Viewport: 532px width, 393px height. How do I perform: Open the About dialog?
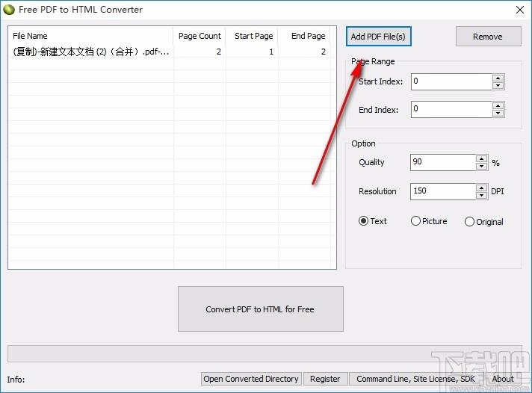pos(503,379)
